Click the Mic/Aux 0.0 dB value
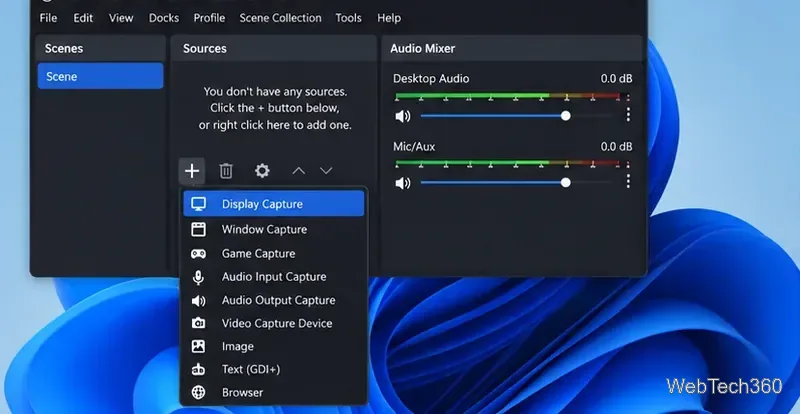This screenshot has width=800, height=414. point(616,147)
